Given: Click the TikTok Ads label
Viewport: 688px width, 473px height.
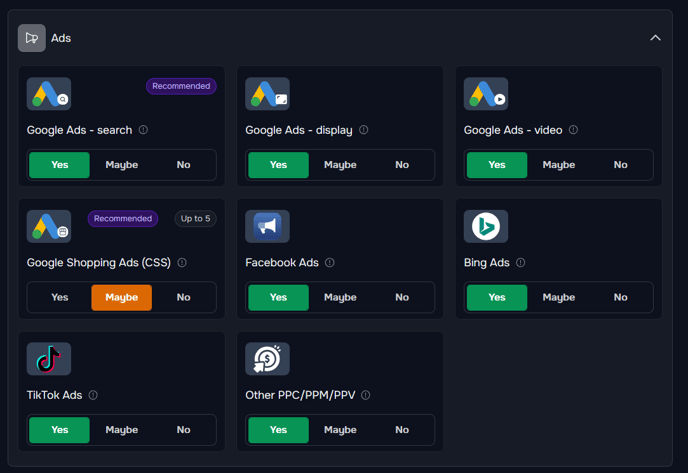Looking at the screenshot, I should coord(54,395).
